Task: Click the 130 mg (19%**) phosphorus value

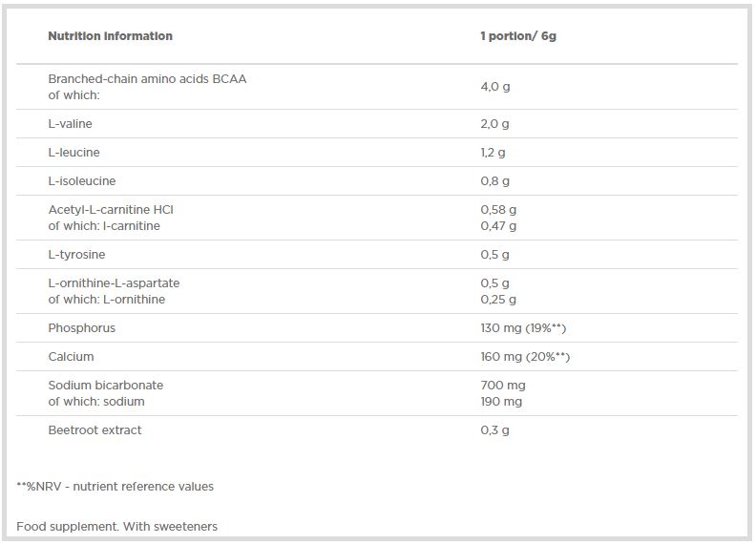Action: pyautogui.click(x=524, y=328)
